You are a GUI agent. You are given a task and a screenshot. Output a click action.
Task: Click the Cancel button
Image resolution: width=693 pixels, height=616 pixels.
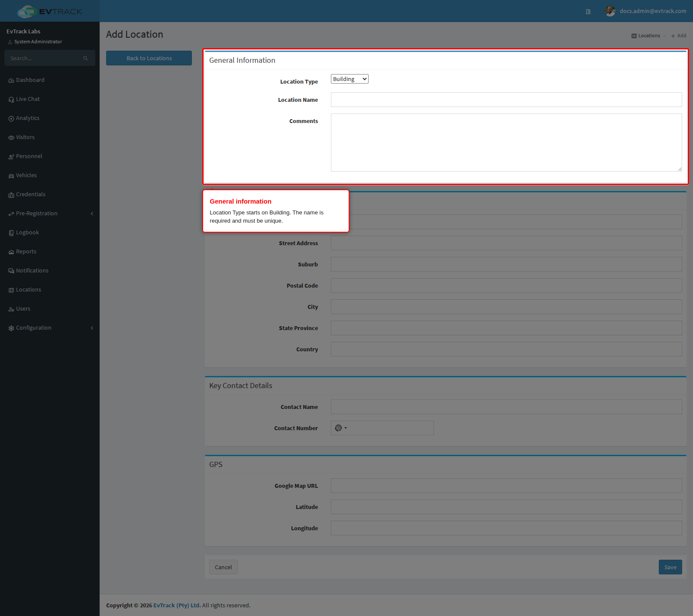point(223,567)
